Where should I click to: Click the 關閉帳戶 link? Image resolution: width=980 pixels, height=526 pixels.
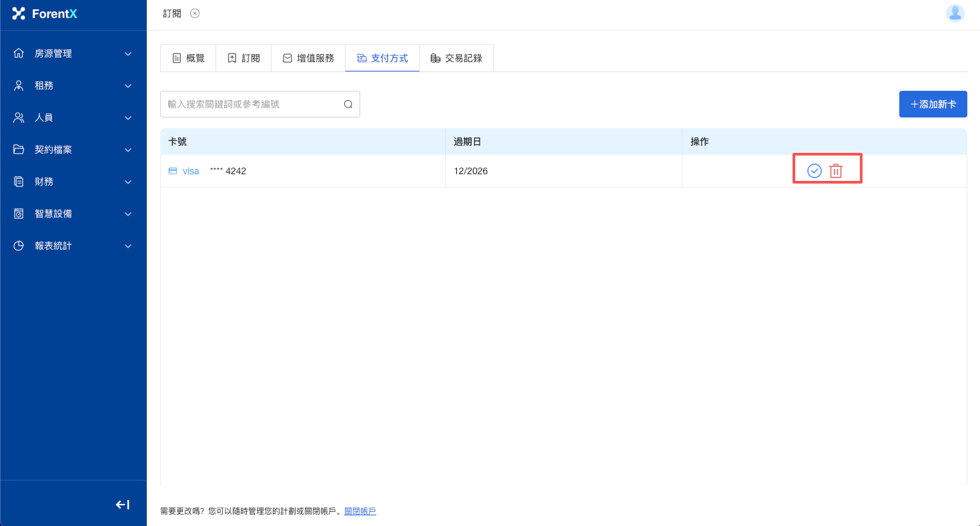pos(360,511)
